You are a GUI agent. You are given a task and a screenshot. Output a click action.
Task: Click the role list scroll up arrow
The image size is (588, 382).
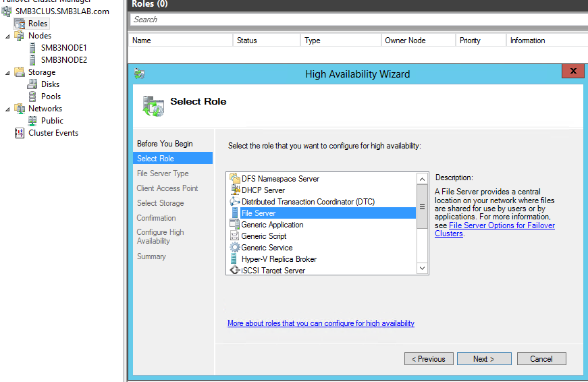pos(422,179)
